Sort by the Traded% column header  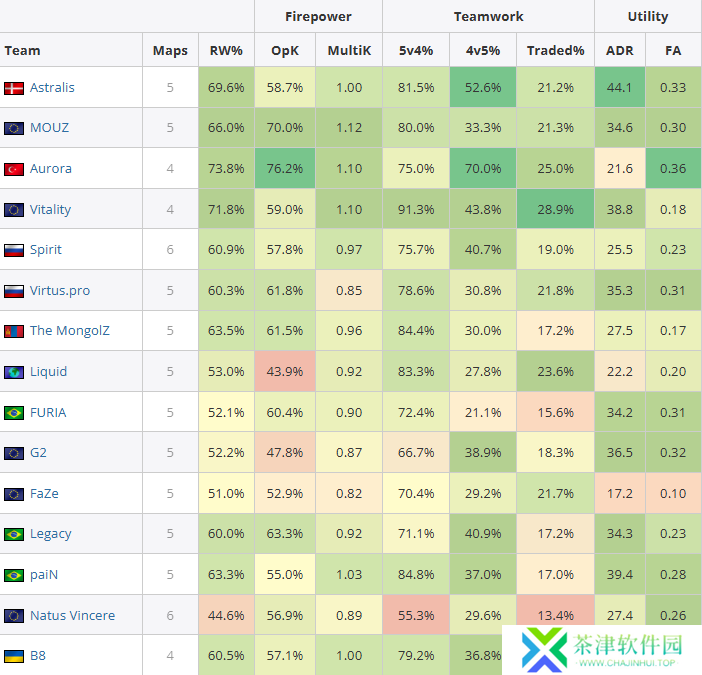pos(556,50)
